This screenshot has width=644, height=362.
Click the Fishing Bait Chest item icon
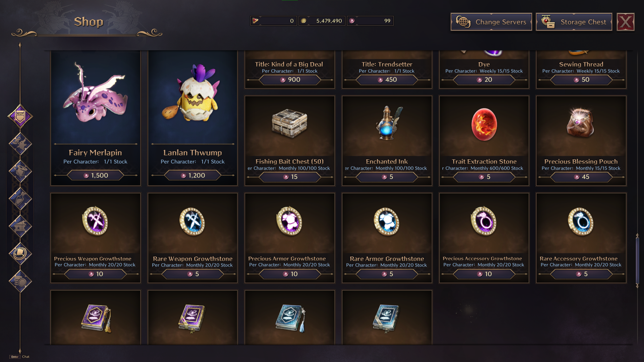289,123
